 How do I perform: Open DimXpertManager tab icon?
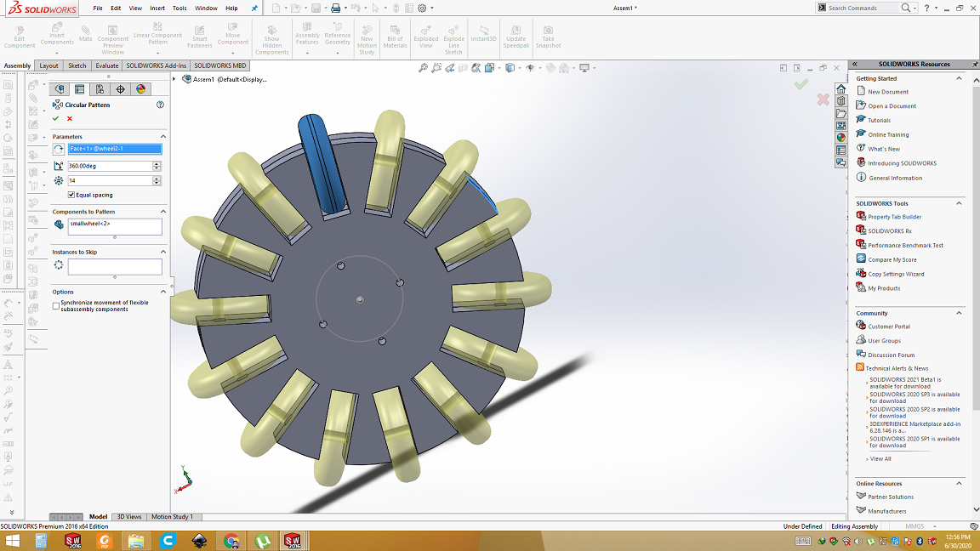click(x=120, y=89)
